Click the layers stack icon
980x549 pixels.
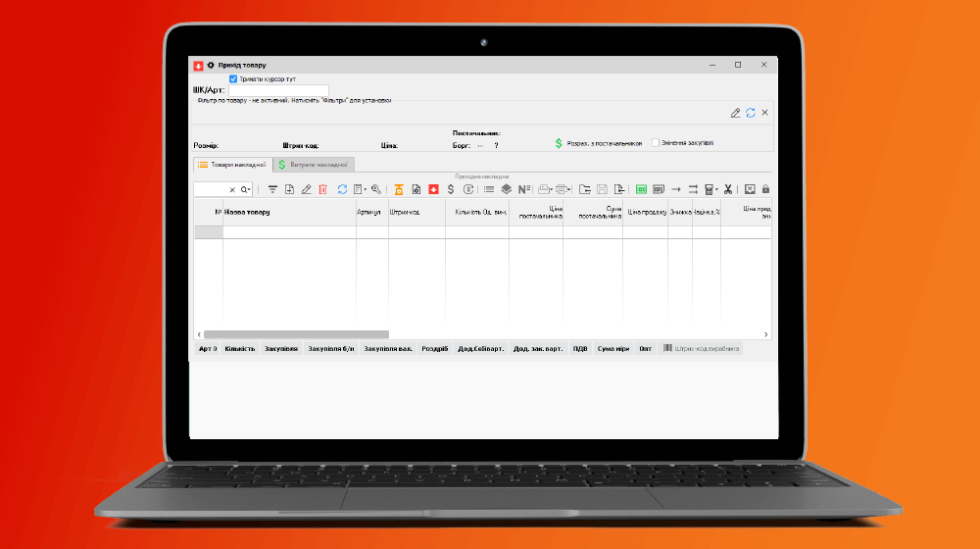pos(506,189)
